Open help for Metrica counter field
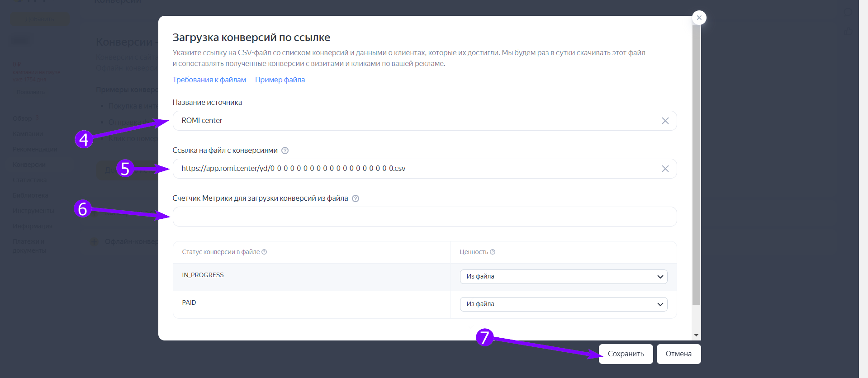 [x=356, y=198]
